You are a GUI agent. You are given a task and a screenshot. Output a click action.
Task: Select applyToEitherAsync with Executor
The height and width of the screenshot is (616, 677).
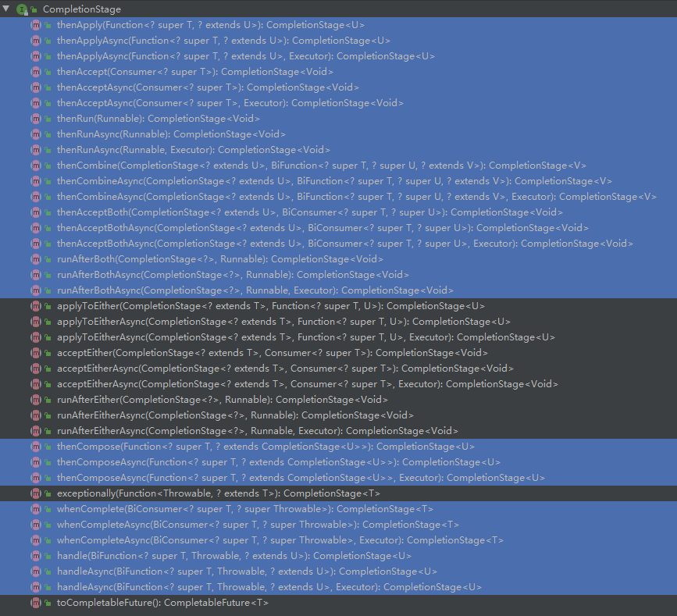tap(306, 337)
